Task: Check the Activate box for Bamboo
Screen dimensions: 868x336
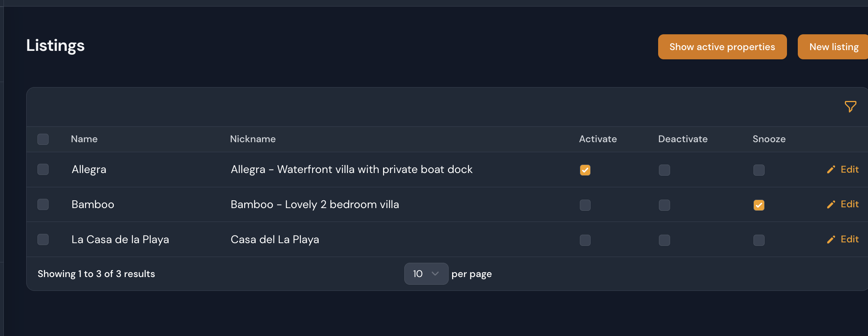Action: (x=585, y=205)
